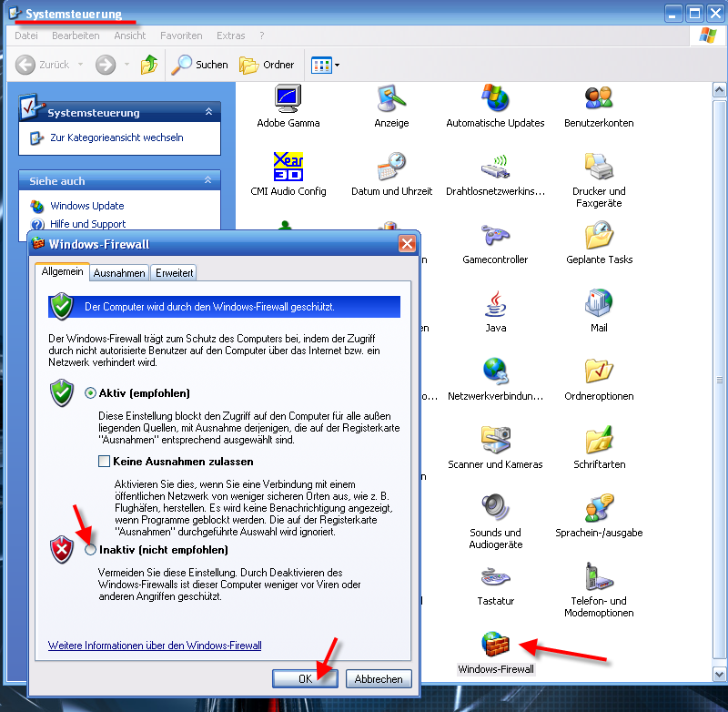Open the Windows Update link

click(x=86, y=206)
